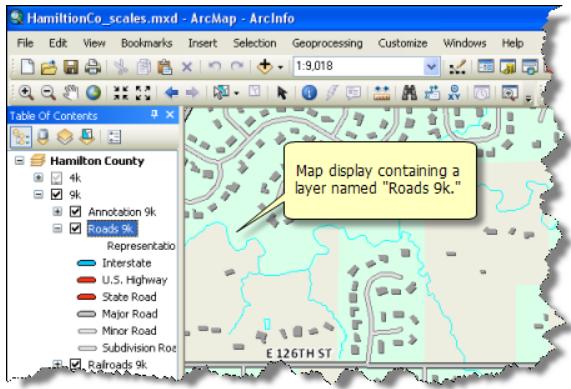Click the Add Data button
This screenshot has width=571, height=389.
[x=265, y=67]
